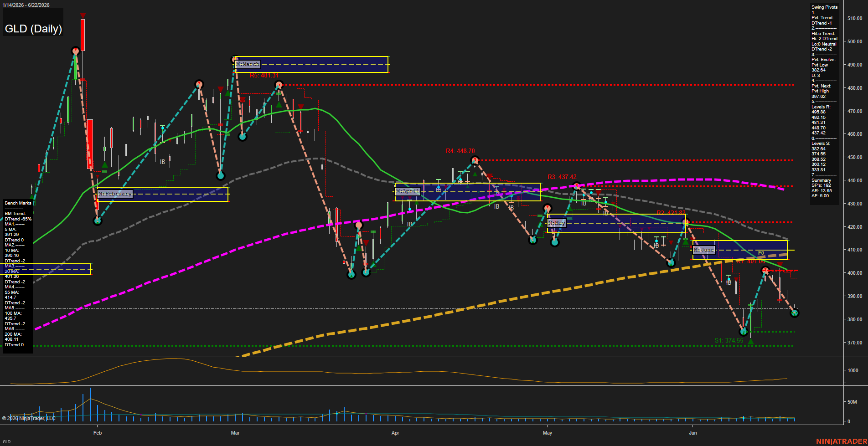Click the latest swing low pivot circle near 383
Image resolution: width=868 pixels, height=446 pixels.
coord(795,313)
